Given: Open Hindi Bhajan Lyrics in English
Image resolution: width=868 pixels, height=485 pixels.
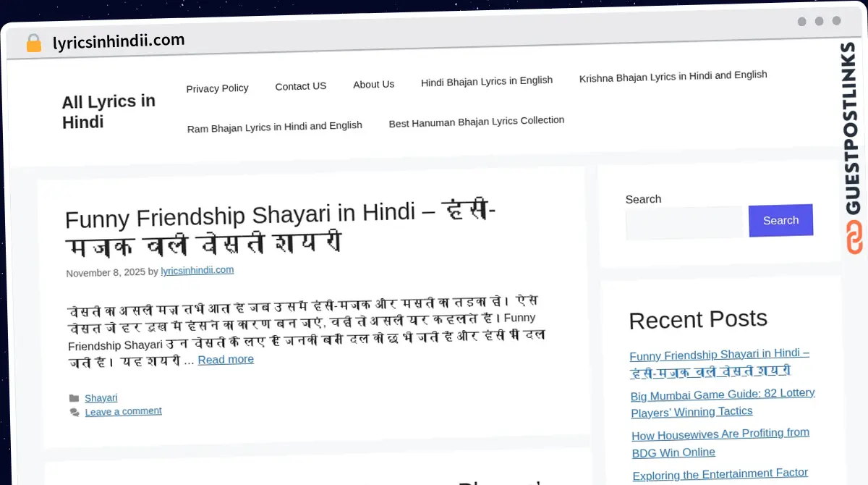Looking at the screenshot, I should click(486, 80).
